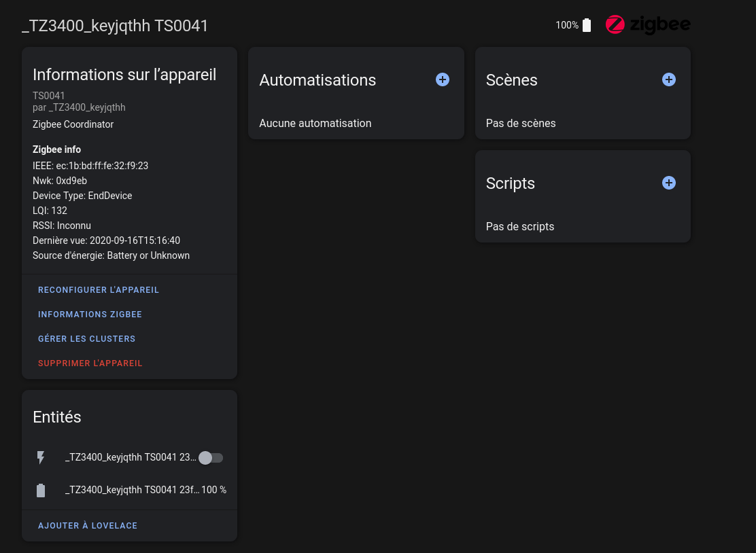Click the plus icon on Scripts card
The width and height of the screenshot is (756, 553).
tap(668, 183)
